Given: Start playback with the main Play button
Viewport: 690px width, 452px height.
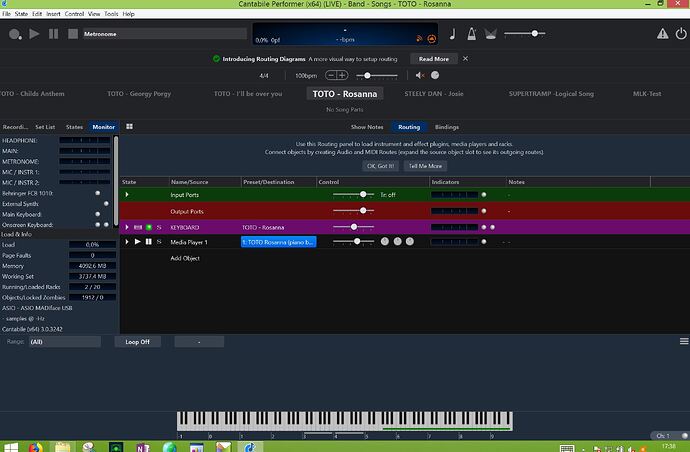Looking at the screenshot, I should tap(34, 33).
